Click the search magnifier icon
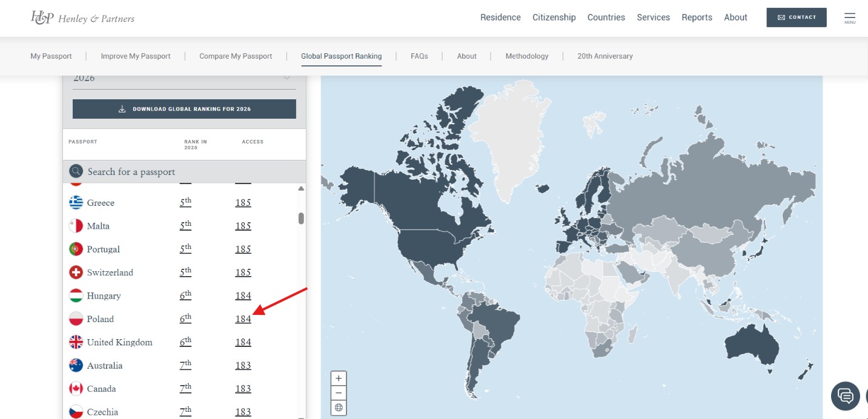This screenshot has height=419, width=868. click(x=76, y=171)
